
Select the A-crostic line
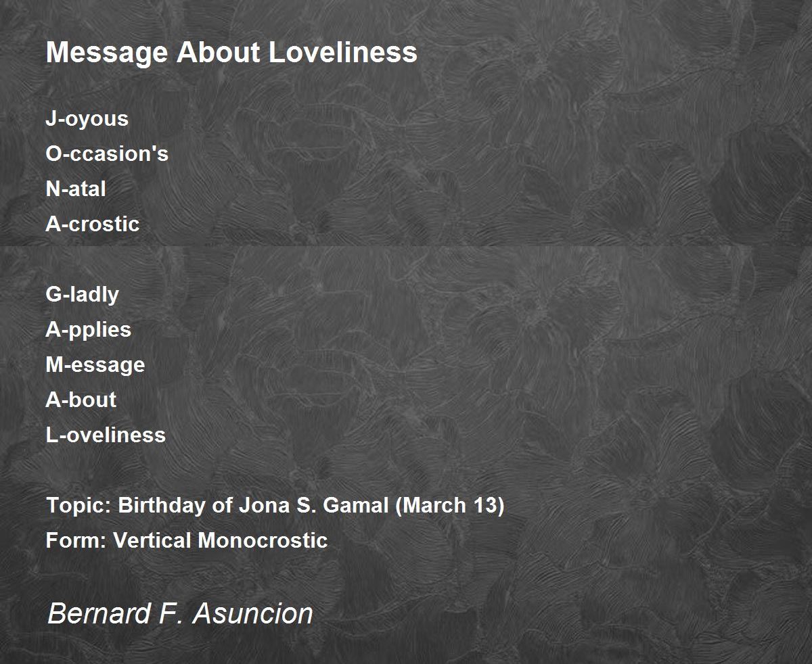point(93,224)
